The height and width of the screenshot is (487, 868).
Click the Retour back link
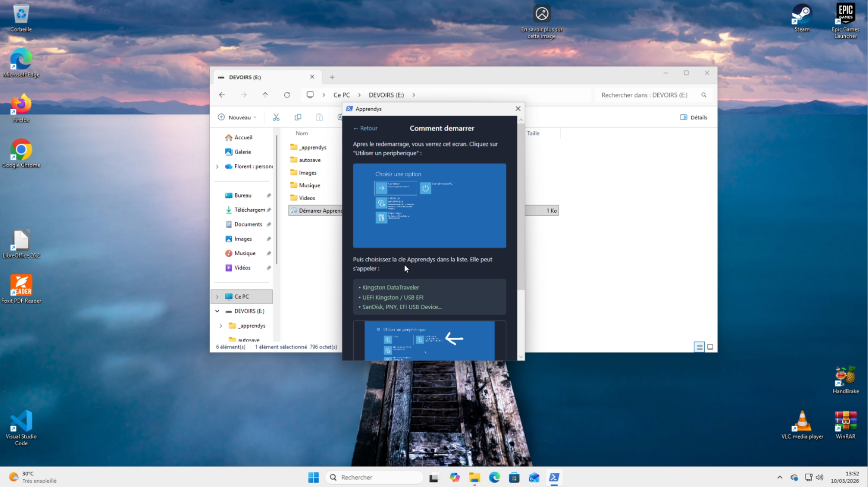pos(365,128)
